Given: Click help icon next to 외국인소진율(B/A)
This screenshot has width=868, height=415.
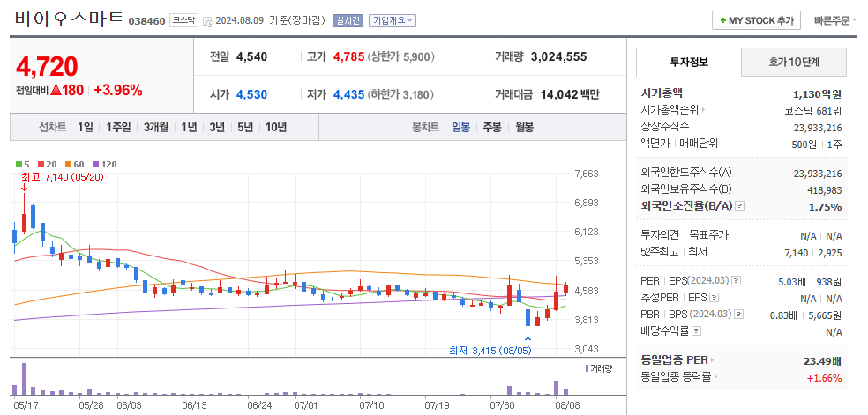Looking at the screenshot, I should pyautogui.click(x=739, y=205).
